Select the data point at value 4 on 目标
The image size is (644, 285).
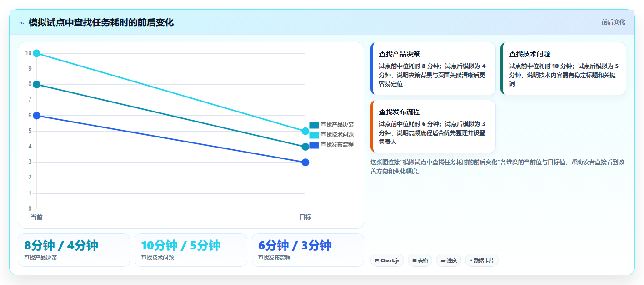pyautogui.click(x=305, y=147)
